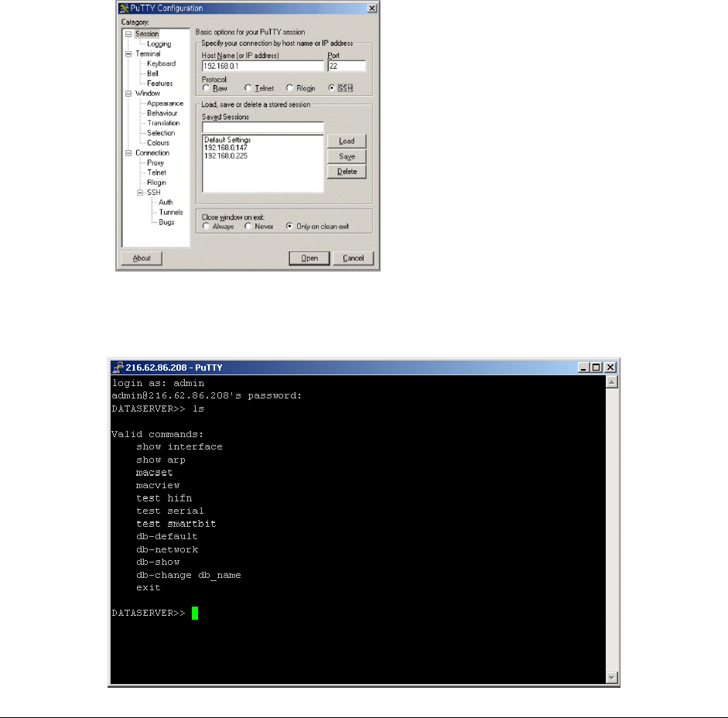Open the Keyboard settings category
728x718 pixels.
tap(161, 63)
